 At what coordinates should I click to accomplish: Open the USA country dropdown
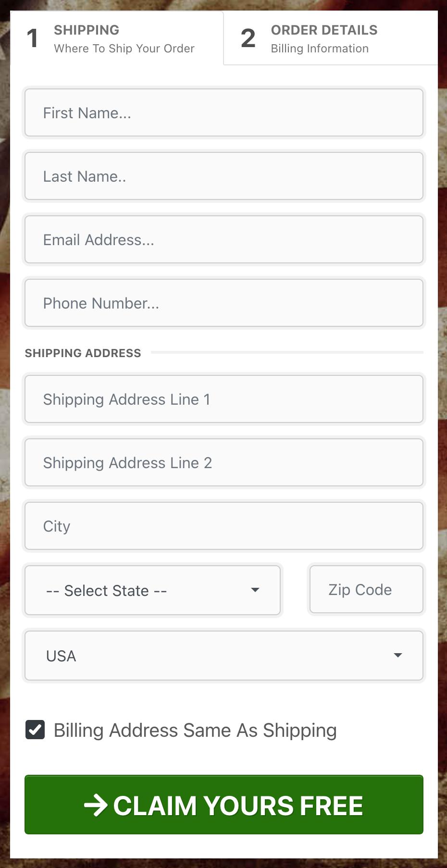coord(223,656)
